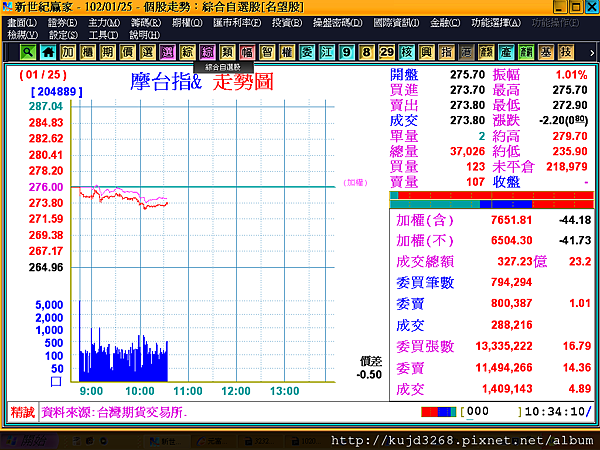
Task: Click the 10:34:10 clock in status bar
Action: (554, 412)
